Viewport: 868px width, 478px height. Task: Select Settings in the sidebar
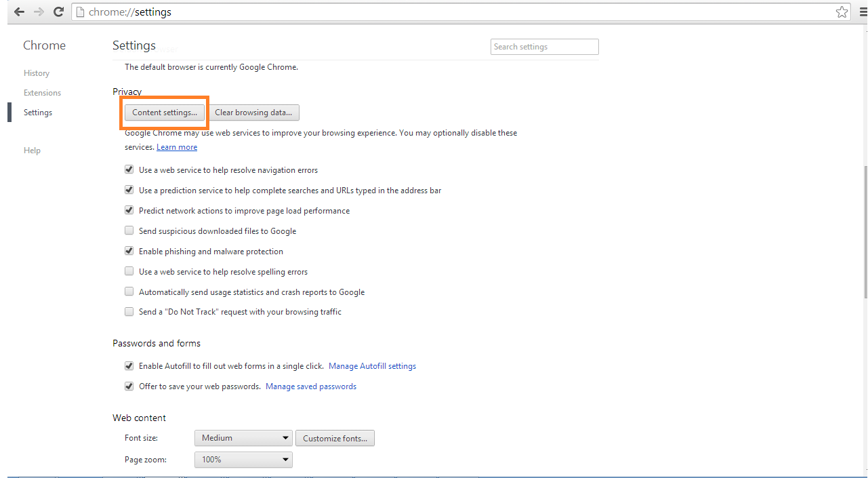pos(38,113)
